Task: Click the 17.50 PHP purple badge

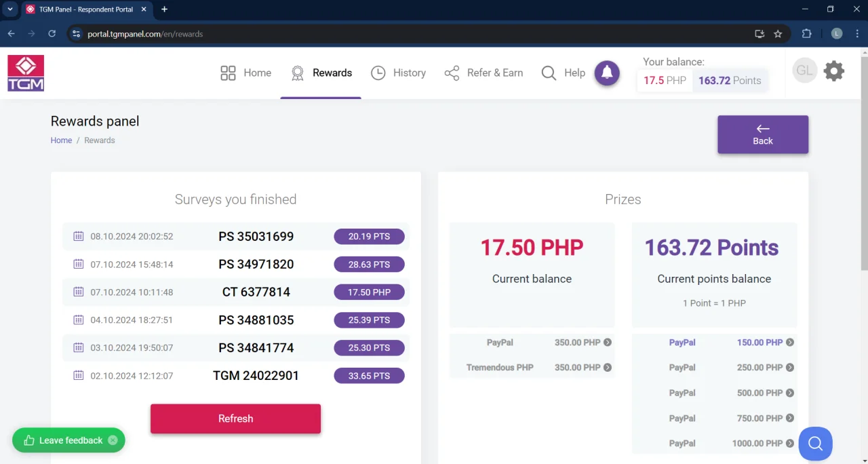Action: 369,292
